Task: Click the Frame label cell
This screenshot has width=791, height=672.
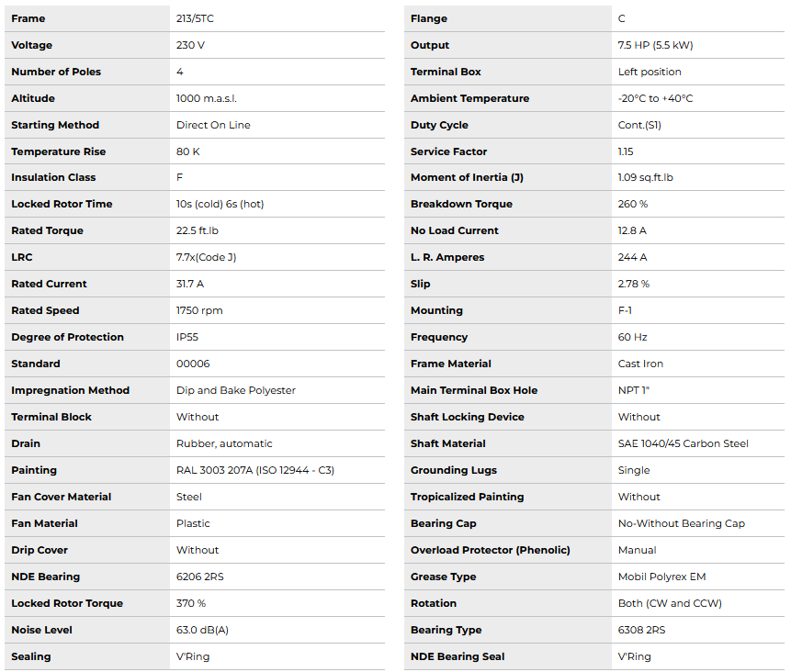Action: point(28,18)
